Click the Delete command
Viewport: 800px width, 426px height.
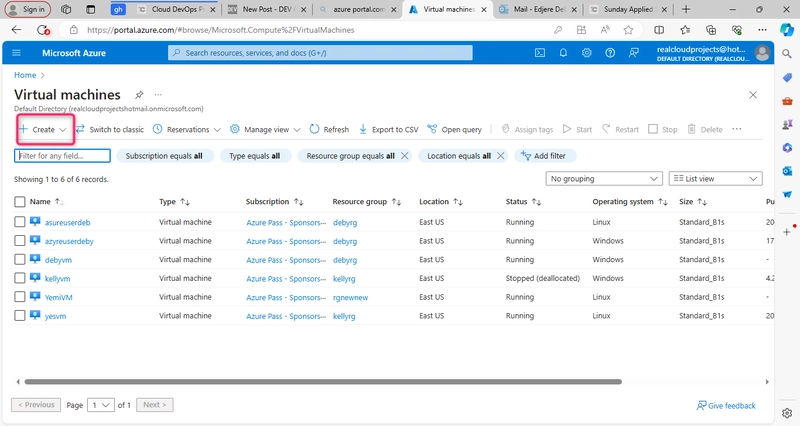point(705,130)
